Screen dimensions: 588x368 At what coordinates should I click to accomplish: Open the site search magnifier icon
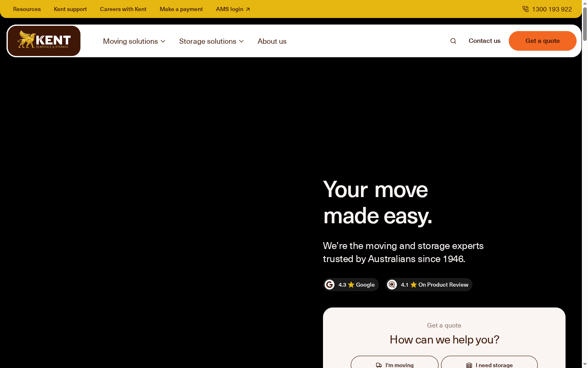coord(453,41)
